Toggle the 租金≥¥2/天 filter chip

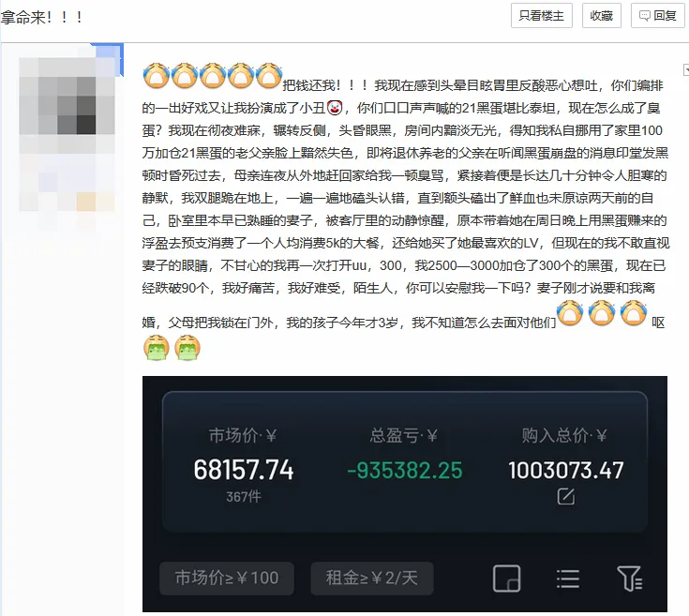tap(372, 578)
